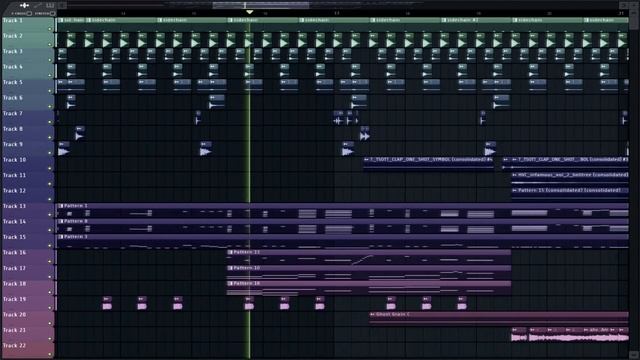Select the HVC_infamous audio clip on Track 11

click(x=570, y=180)
